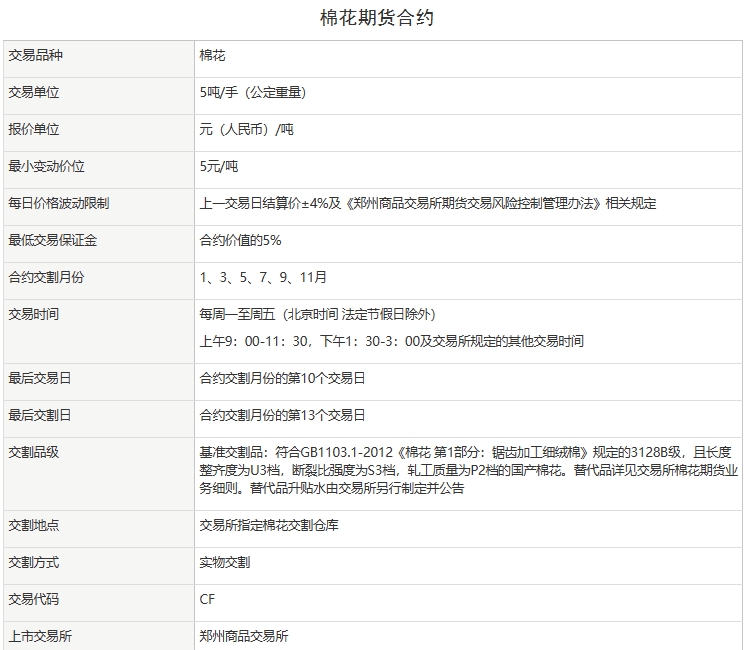Click the 棉花 value cell
Viewport: 747px width, 650px height.
click(212, 55)
